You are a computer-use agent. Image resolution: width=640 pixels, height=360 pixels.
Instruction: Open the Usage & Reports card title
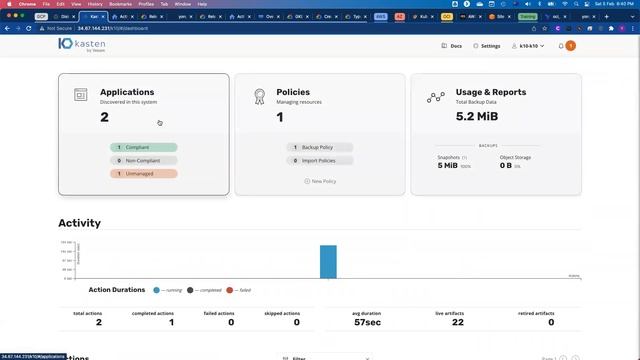tap(491, 92)
